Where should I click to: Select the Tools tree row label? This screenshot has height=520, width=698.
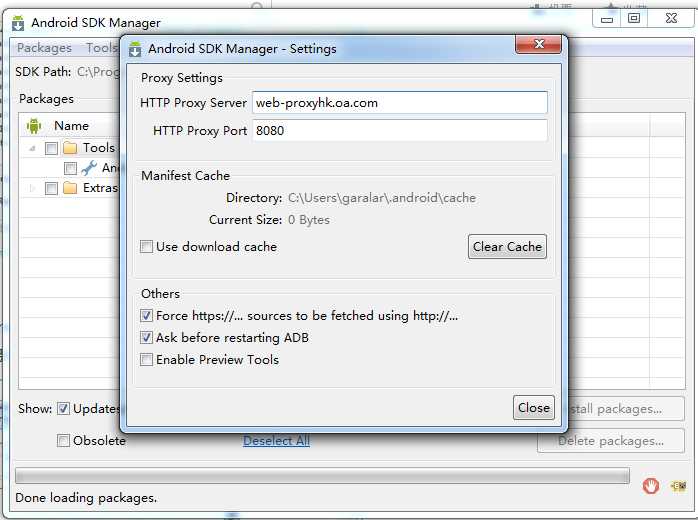coord(99,148)
